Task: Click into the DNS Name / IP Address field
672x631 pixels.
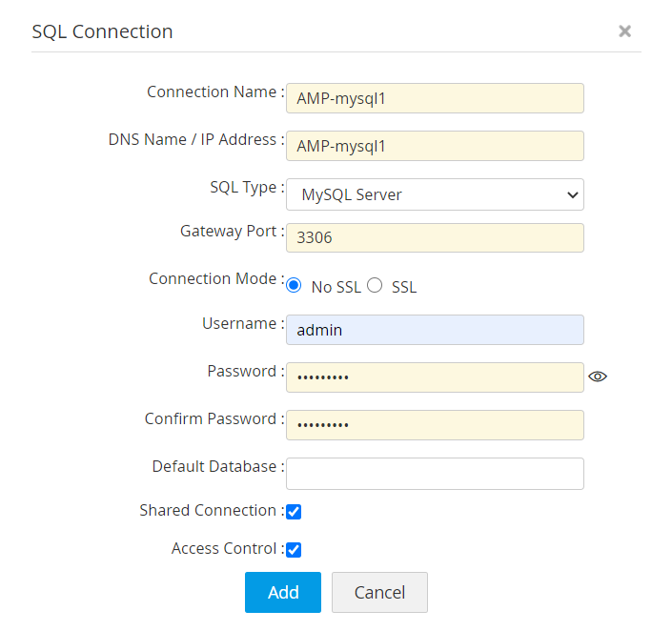Action: (x=435, y=146)
